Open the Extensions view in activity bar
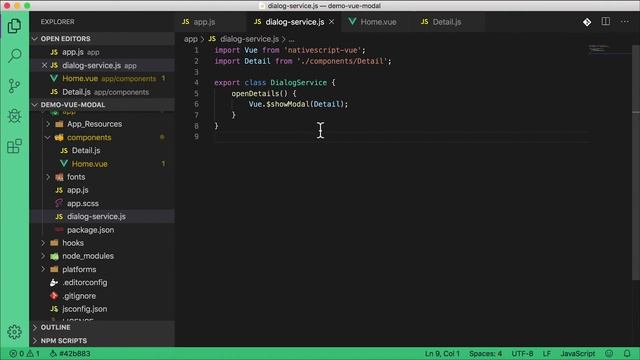This screenshot has width=640, height=360. pos(14,146)
